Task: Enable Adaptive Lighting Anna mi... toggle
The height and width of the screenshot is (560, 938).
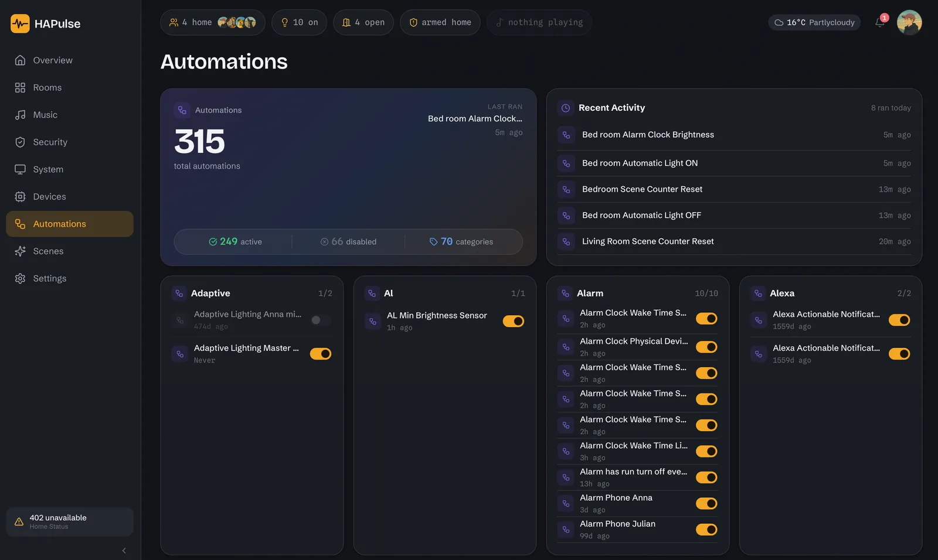Action: click(321, 320)
